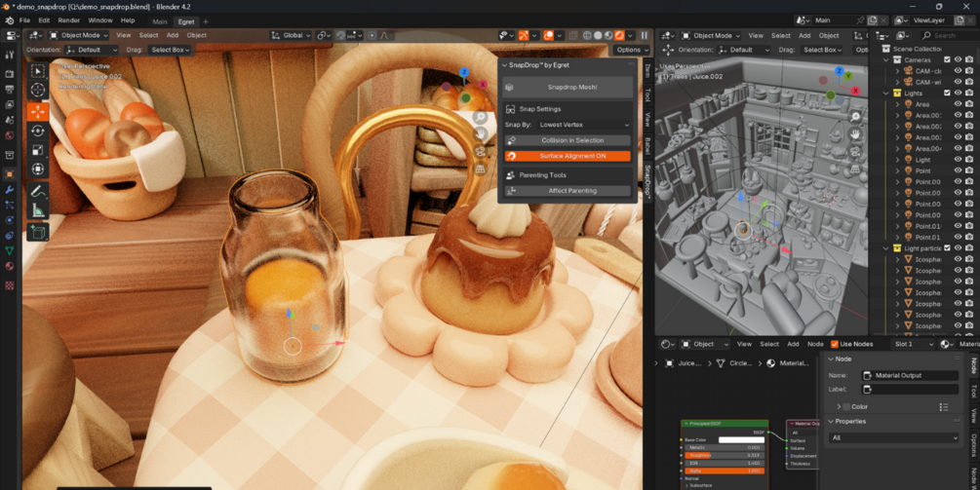
Task: Click the node Name field Material Output
Action: pyautogui.click(x=910, y=376)
